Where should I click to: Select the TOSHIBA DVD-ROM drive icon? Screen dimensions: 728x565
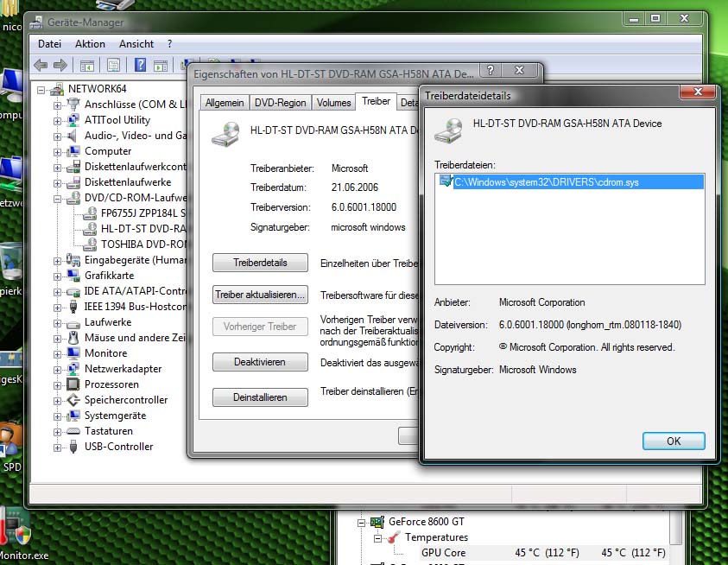90,244
